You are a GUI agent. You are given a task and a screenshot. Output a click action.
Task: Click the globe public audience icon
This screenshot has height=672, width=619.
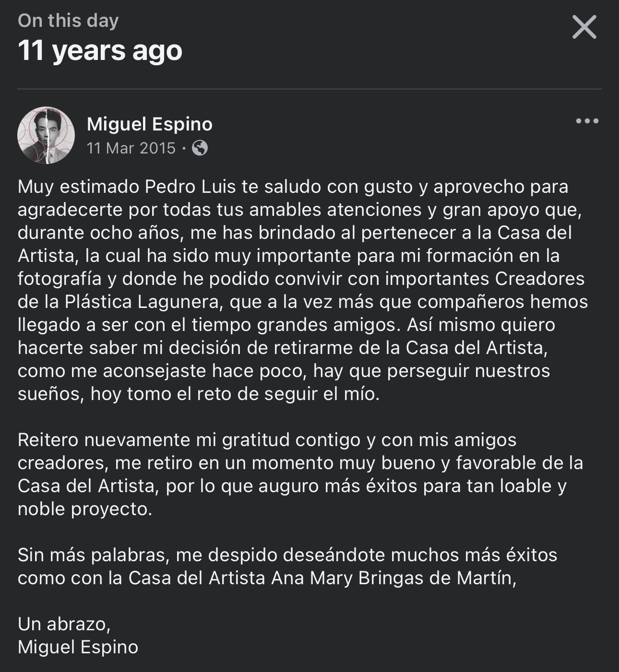pyautogui.click(x=200, y=148)
